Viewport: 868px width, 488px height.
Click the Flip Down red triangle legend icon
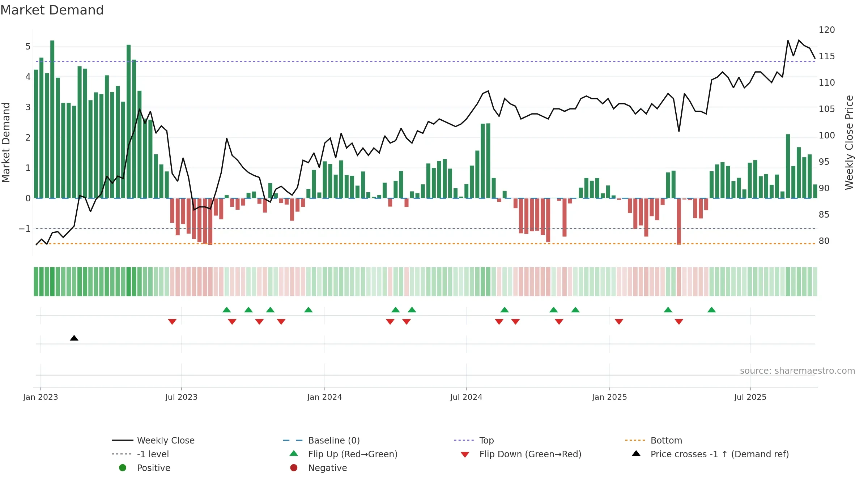pyautogui.click(x=465, y=455)
